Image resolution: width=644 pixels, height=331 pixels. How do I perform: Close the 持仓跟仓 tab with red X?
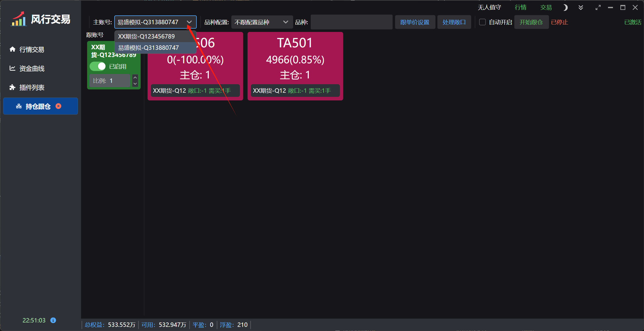point(58,106)
